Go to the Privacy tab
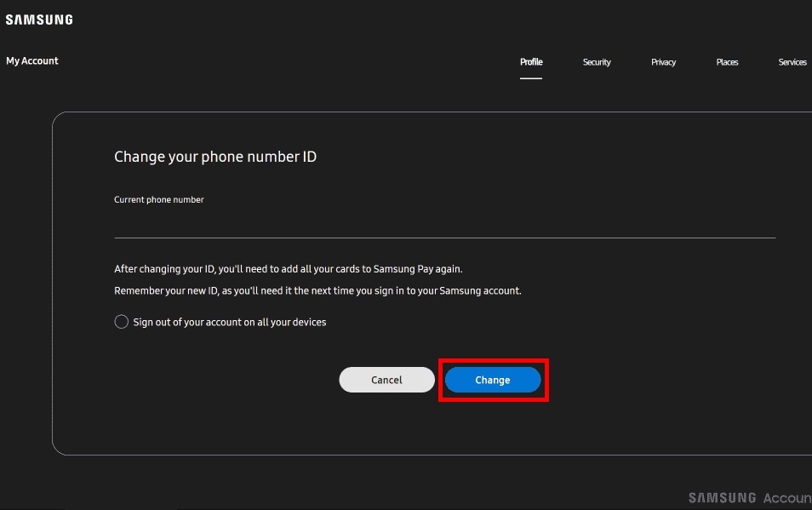This screenshot has height=510, width=812. click(663, 62)
